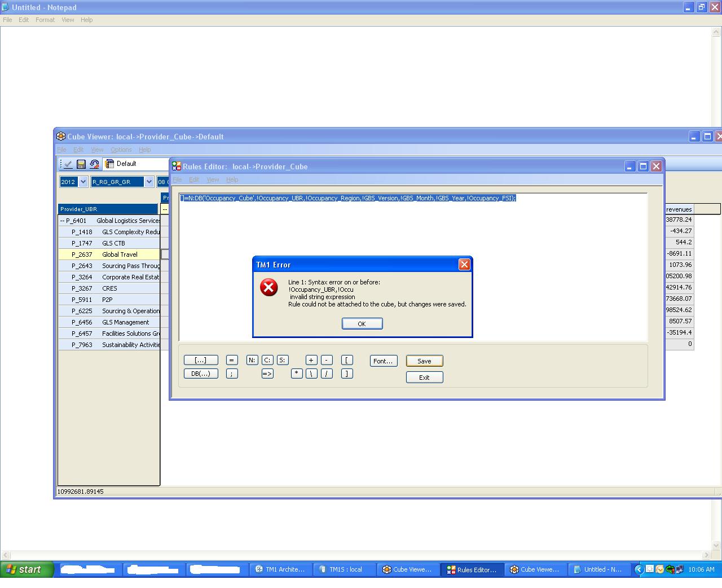Insert C: qualifier in rule

(x=267, y=360)
